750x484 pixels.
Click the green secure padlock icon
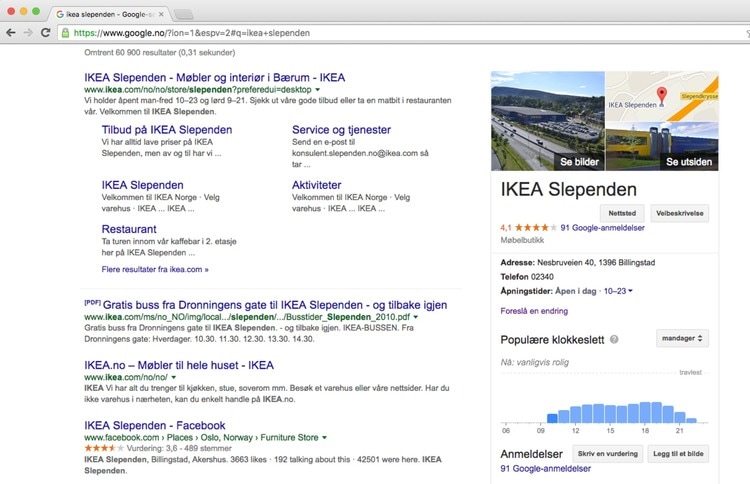pos(66,33)
